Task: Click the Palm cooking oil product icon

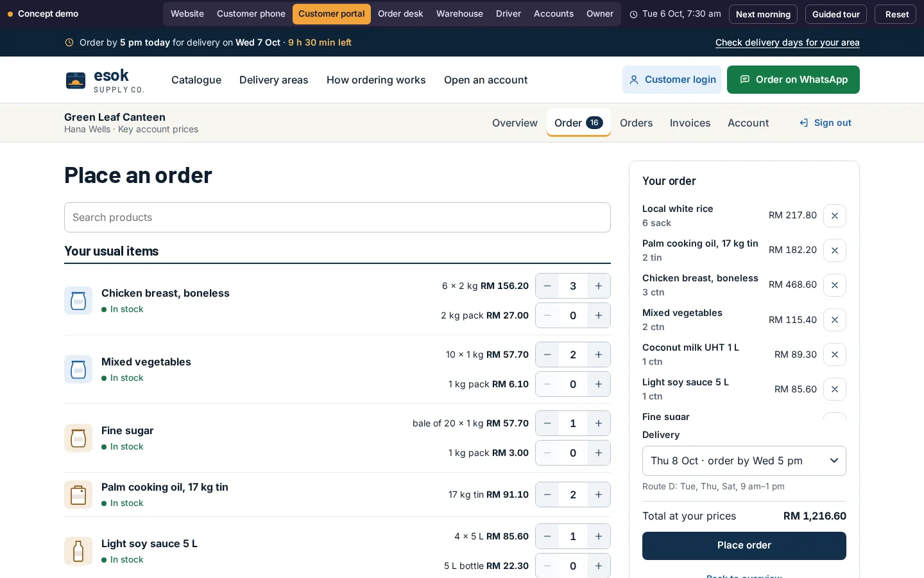Action: (x=78, y=495)
